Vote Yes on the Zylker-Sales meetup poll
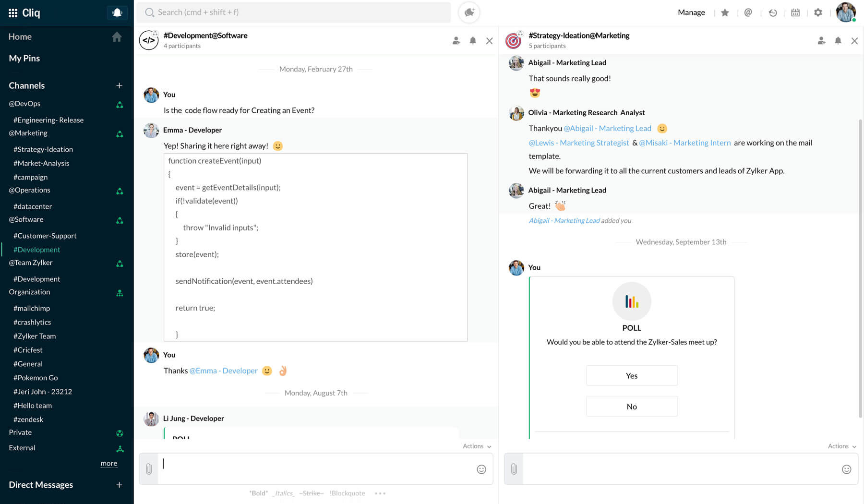This screenshot has width=864, height=504. (x=632, y=375)
